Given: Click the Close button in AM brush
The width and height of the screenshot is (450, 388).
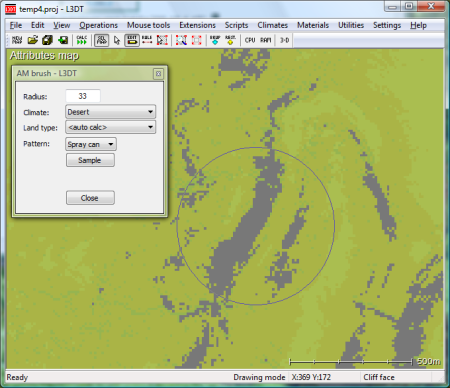Looking at the screenshot, I should click(x=90, y=198).
